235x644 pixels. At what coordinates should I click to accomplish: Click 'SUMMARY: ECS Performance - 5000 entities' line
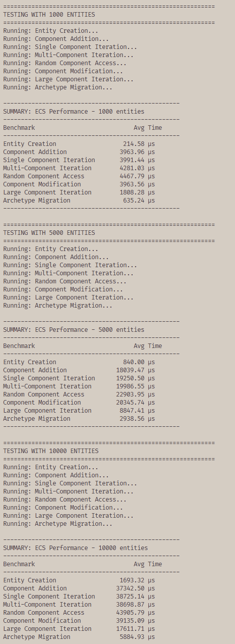74,330
